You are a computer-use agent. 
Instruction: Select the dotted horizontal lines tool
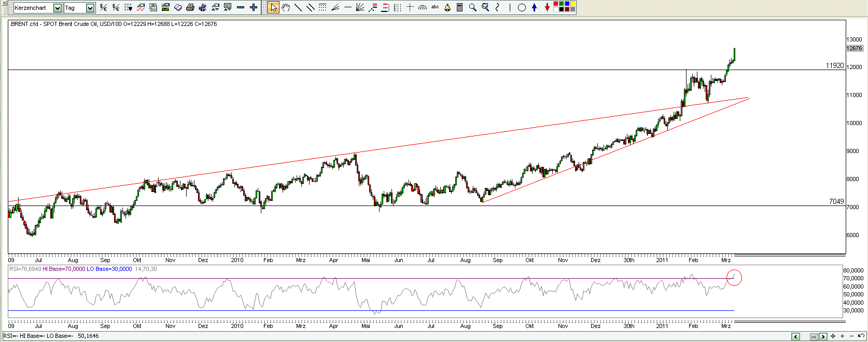tap(323, 7)
